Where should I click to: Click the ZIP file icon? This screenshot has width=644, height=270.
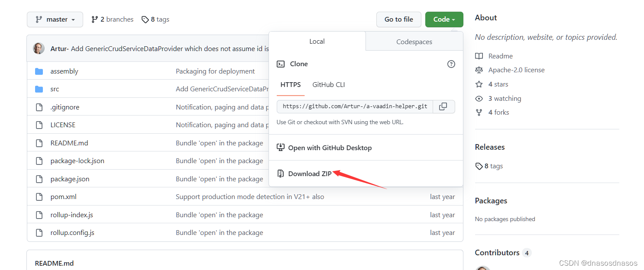point(281,174)
